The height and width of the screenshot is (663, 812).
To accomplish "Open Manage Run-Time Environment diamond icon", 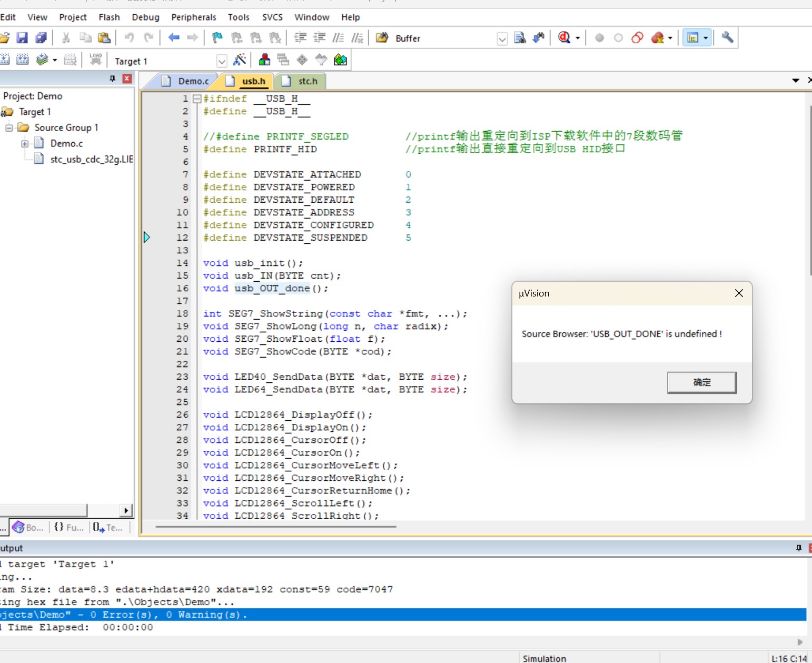I will coord(302,60).
